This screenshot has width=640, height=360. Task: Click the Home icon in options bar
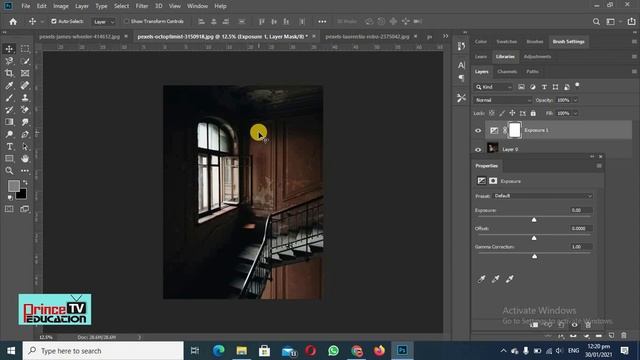[x=13, y=22]
